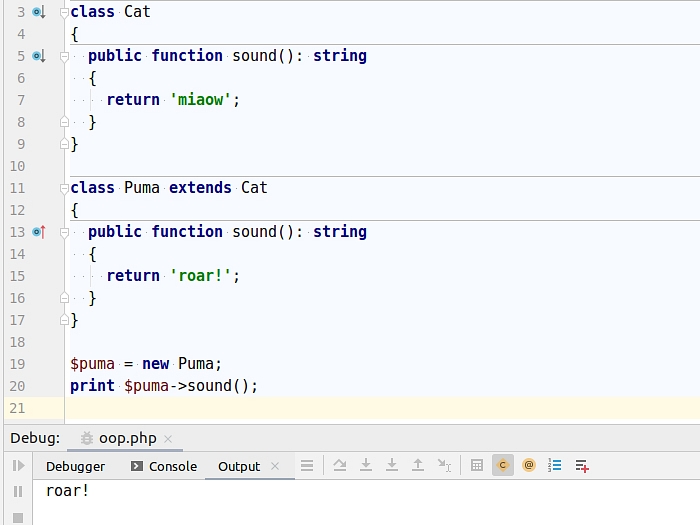This screenshot has height=525, width=700.
Task: Click the overriding method gutter icon on line 13
Action: (38, 232)
